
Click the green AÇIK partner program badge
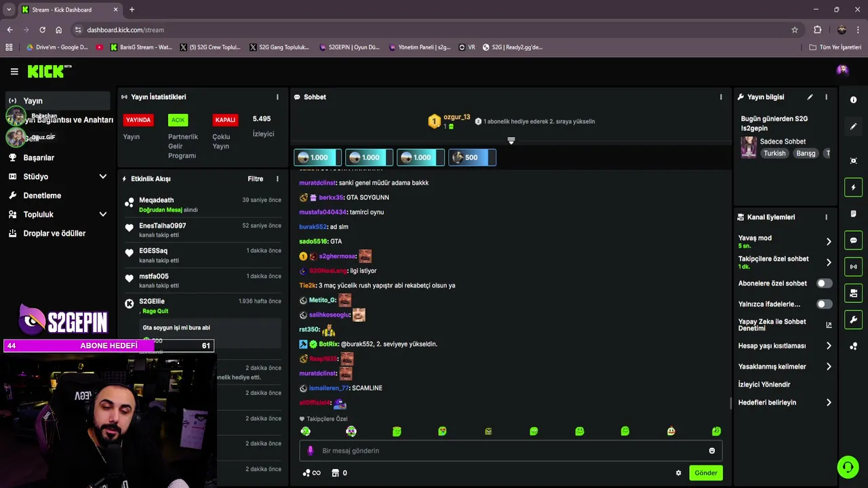click(178, 120)
